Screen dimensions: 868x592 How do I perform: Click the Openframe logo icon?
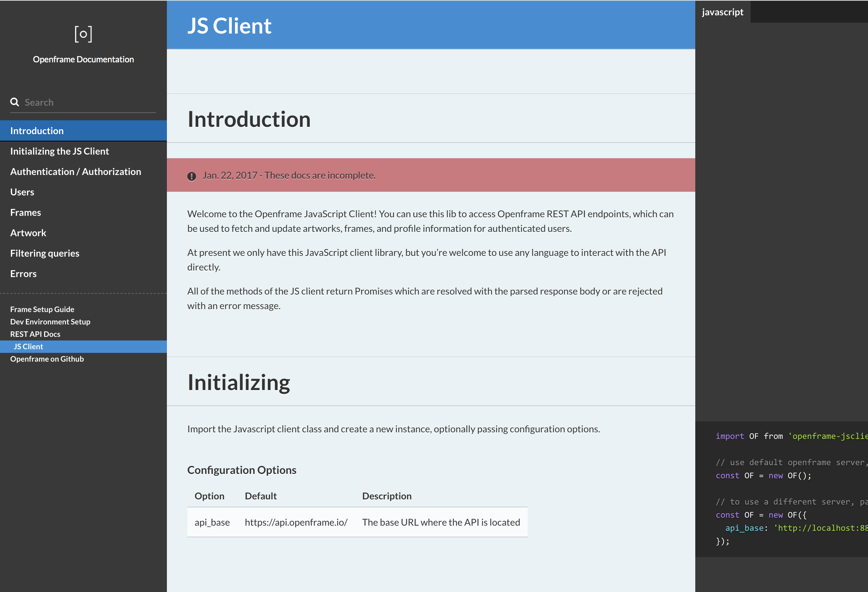point(83,34)
